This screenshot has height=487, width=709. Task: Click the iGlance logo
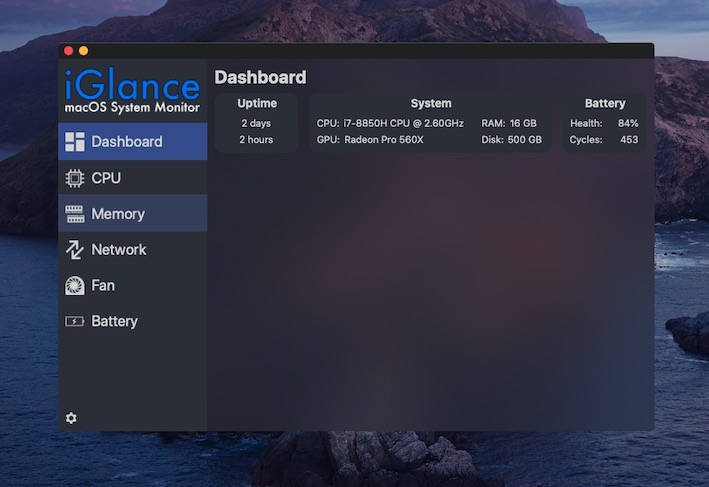[x=132, y=84]
